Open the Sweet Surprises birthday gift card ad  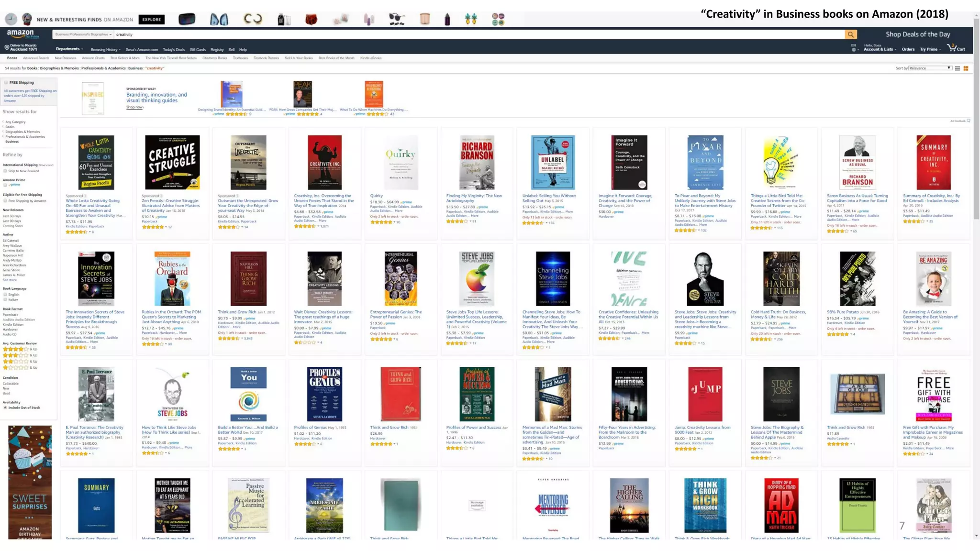(x=30, y=482)
